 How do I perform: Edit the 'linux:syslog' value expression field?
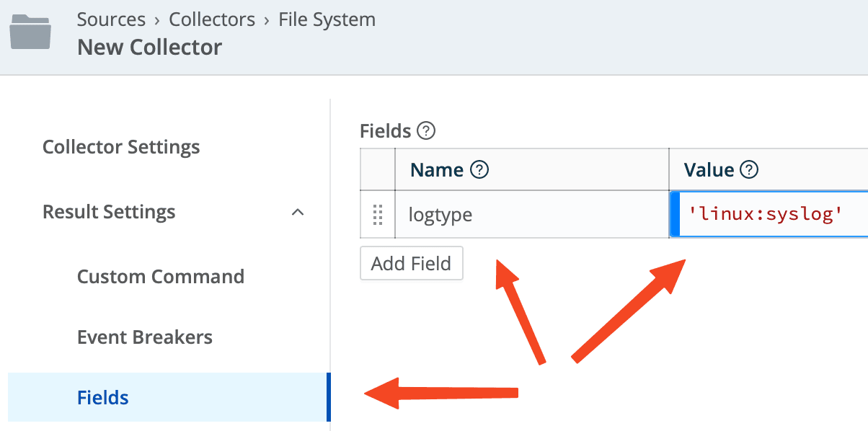click(768, 215)
